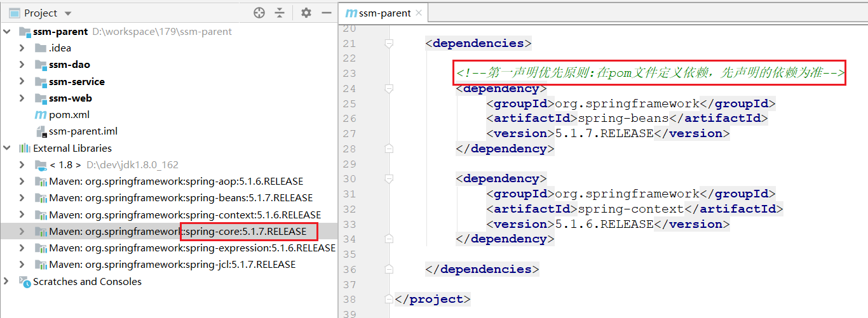The image size is (868, 318).
Task: Click the ssm-parent.iml file icon
Action: [41, 131]
